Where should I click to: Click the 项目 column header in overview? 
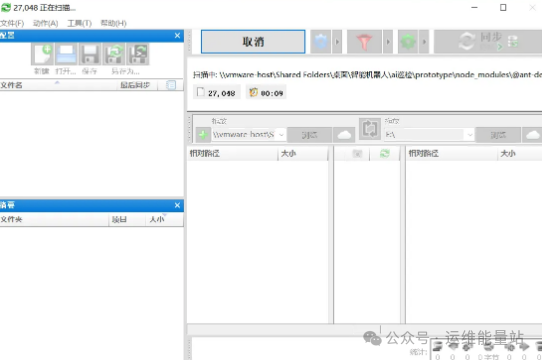click(127, 220)
